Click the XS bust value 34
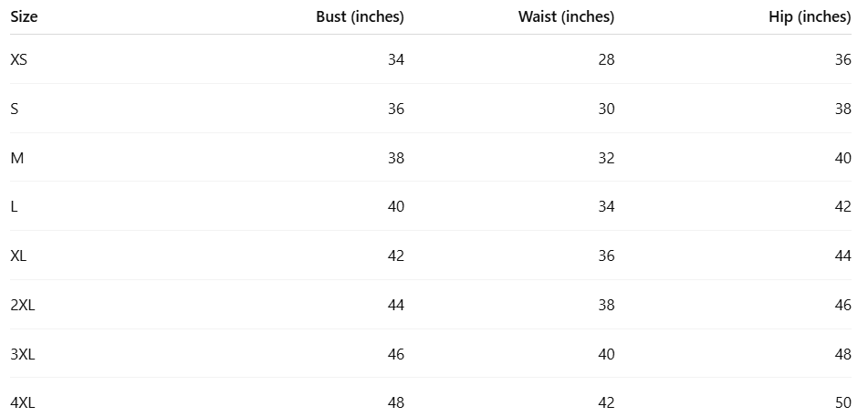The image size is (868, 417). (395, 59)
